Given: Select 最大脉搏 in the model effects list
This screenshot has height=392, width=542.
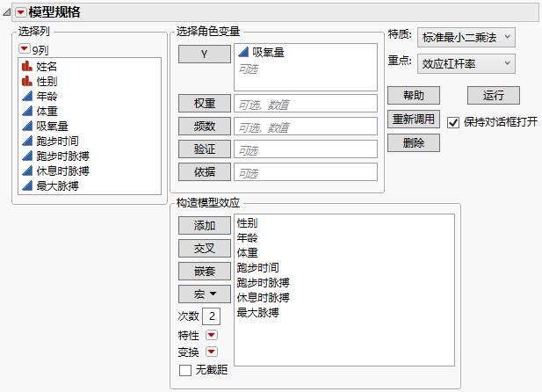Looking at the screenshot, I should 258,312.
